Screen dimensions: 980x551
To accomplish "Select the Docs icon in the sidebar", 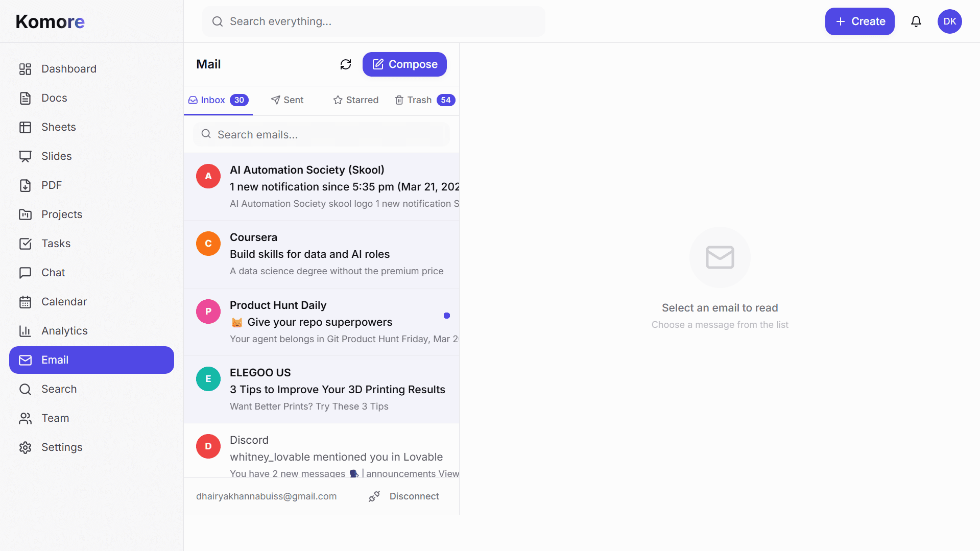I will [26, 98].
